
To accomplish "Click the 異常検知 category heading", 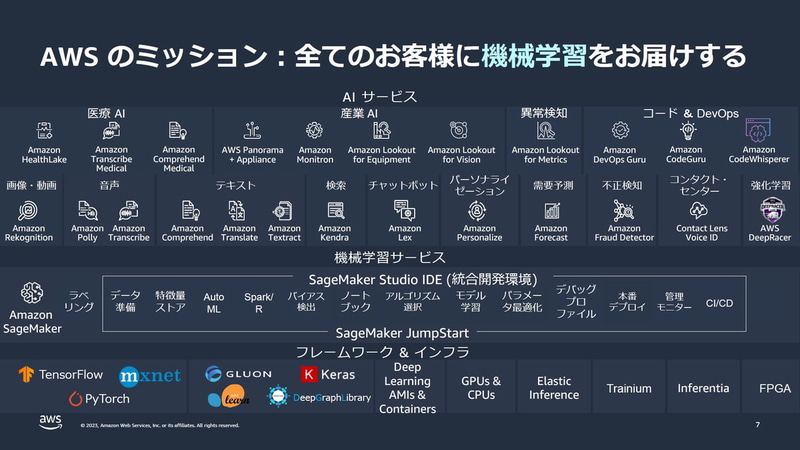I will point(544,113).
